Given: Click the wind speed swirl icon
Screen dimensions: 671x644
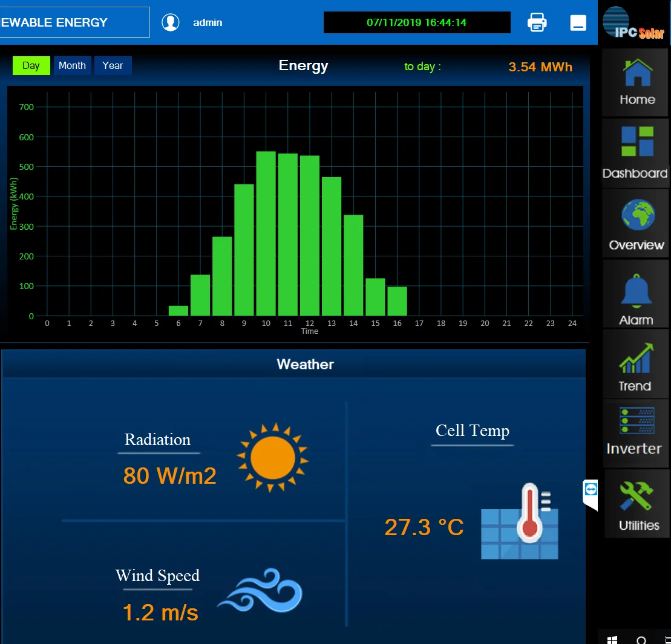Looking at the screenshot, I should coord(260,590).
